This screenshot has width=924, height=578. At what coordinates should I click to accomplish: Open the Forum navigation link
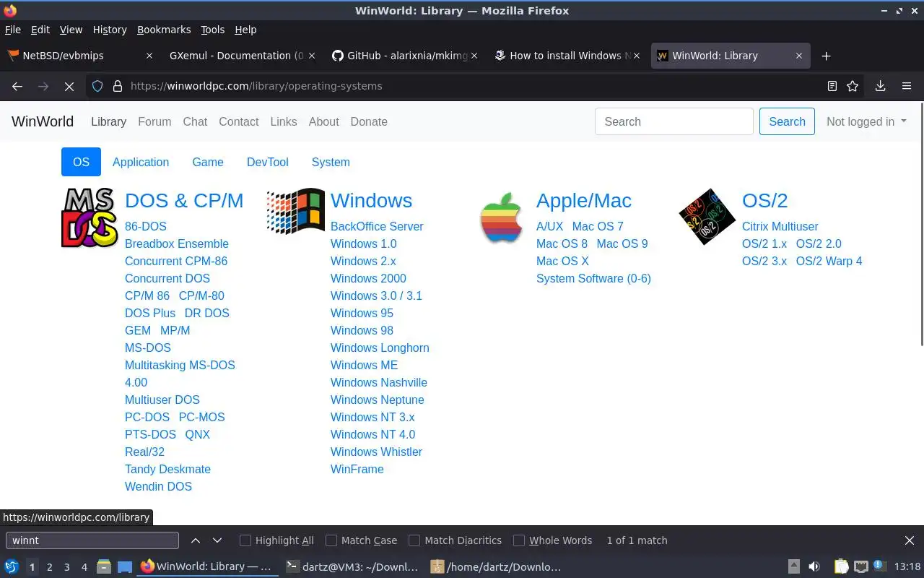(154, 121)
